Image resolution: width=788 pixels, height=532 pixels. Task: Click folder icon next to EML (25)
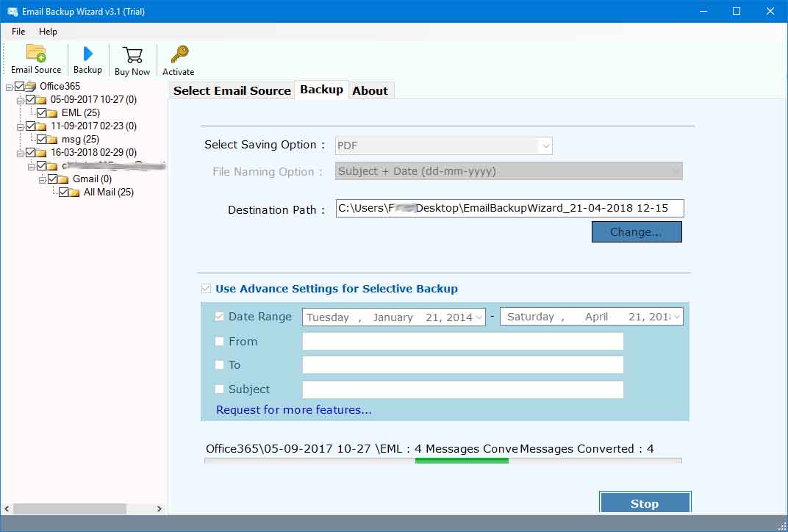52,113
